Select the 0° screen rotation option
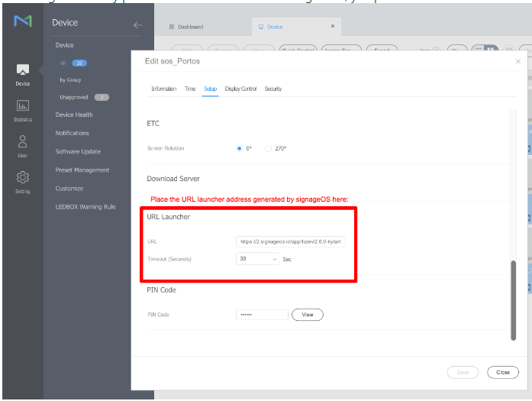Screen dimensions: 532x401 point(240,148)
